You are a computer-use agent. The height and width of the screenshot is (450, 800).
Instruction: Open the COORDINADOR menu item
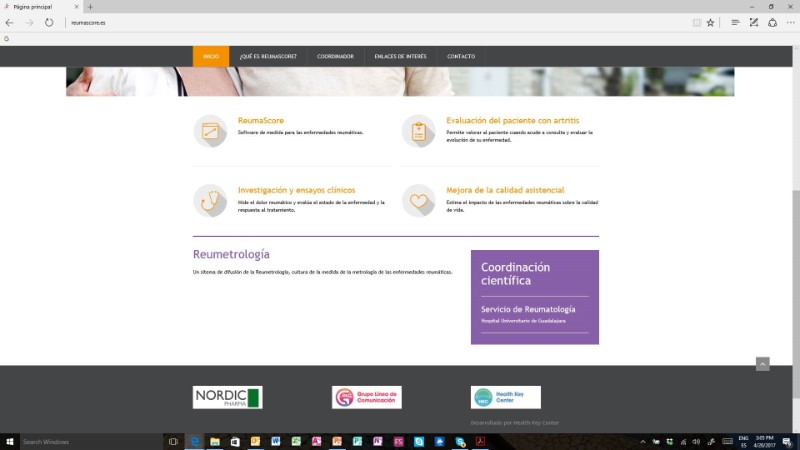click(x=335, y=57)
